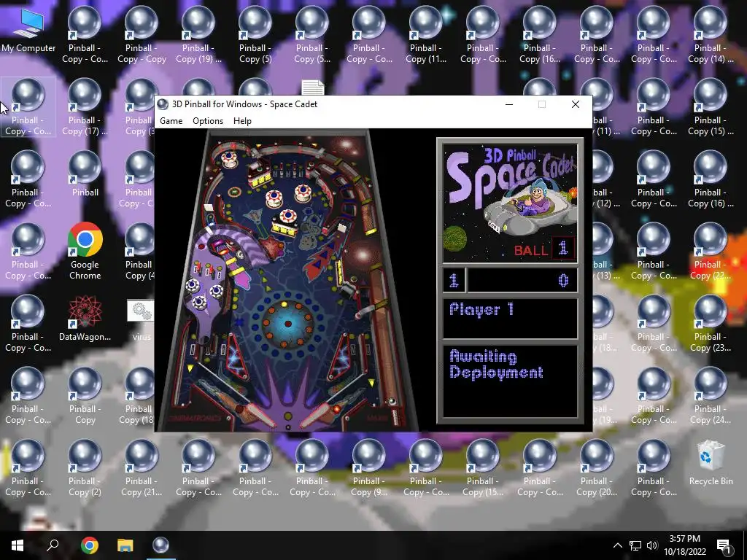Select the Pinball - Copy (21 shortcut
This screenshot has width=747, height=560.
(142, 468)
